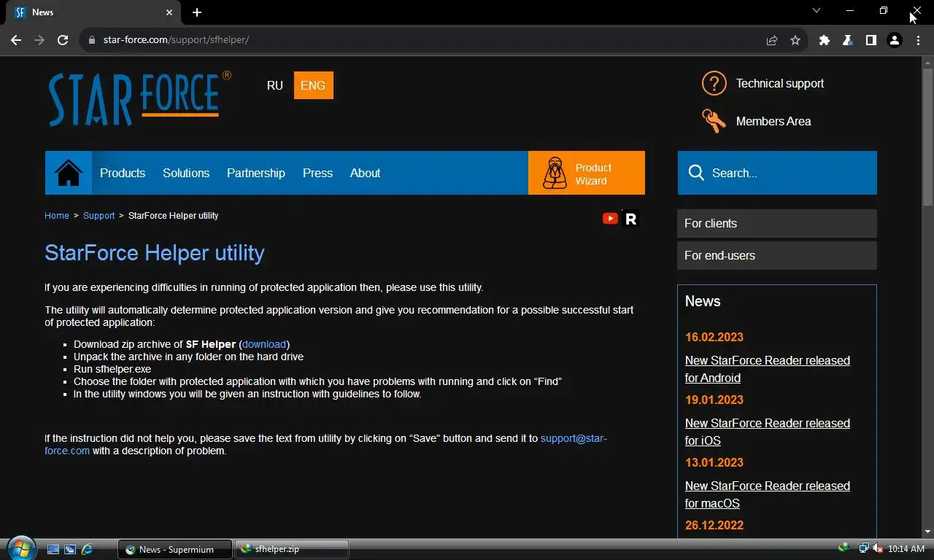Screen dimensions: 934x560
Task: Open the browser three-dot menu
Action: point(918,40)
